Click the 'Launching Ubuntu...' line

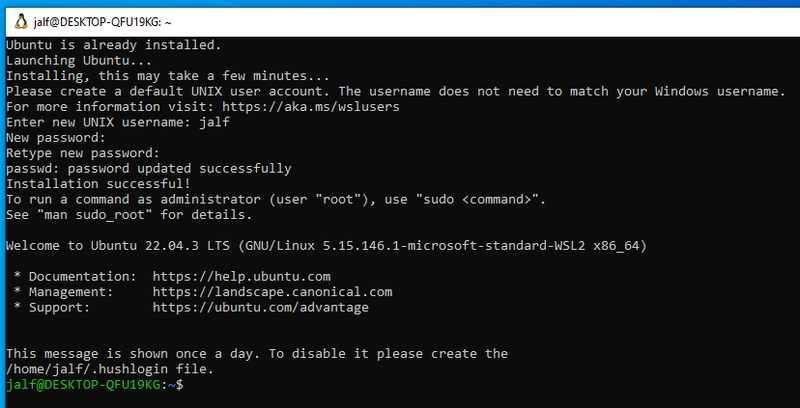coord(79,60)
